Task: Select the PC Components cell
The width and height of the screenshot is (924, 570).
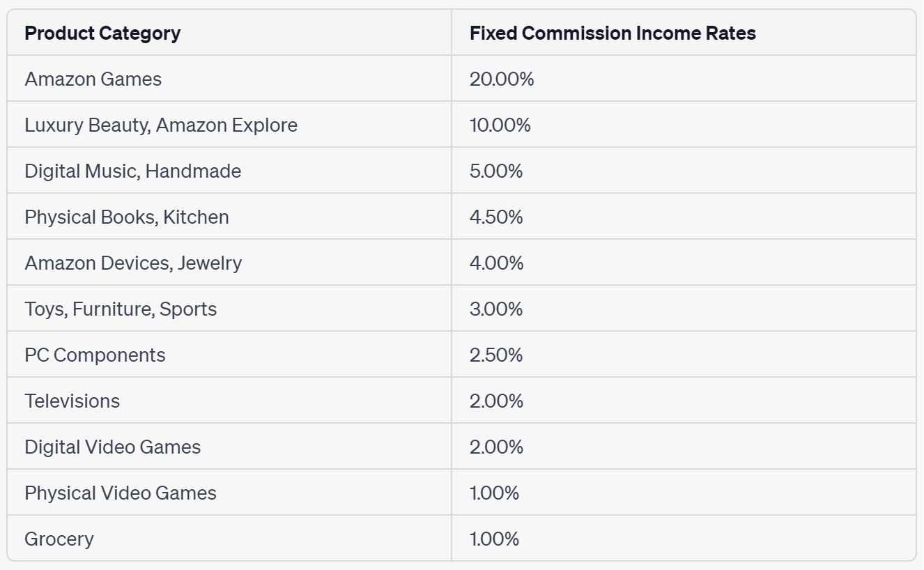Action: [x=95, y=355]
